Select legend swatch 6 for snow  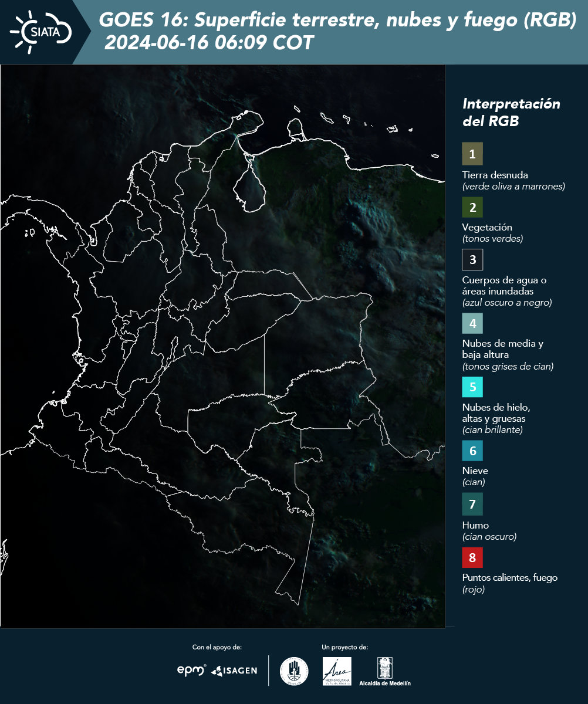tap(472, 451)
